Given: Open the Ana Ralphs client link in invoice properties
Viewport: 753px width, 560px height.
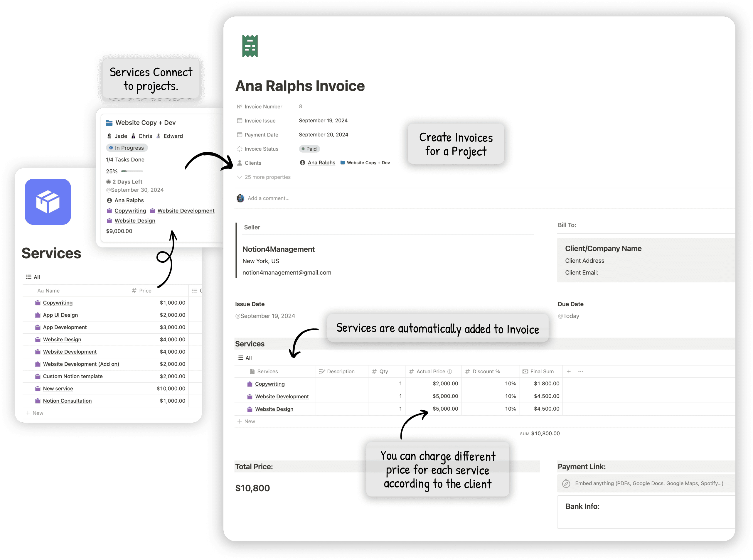Looking at the screenshot, I should [x=317, y=163].
